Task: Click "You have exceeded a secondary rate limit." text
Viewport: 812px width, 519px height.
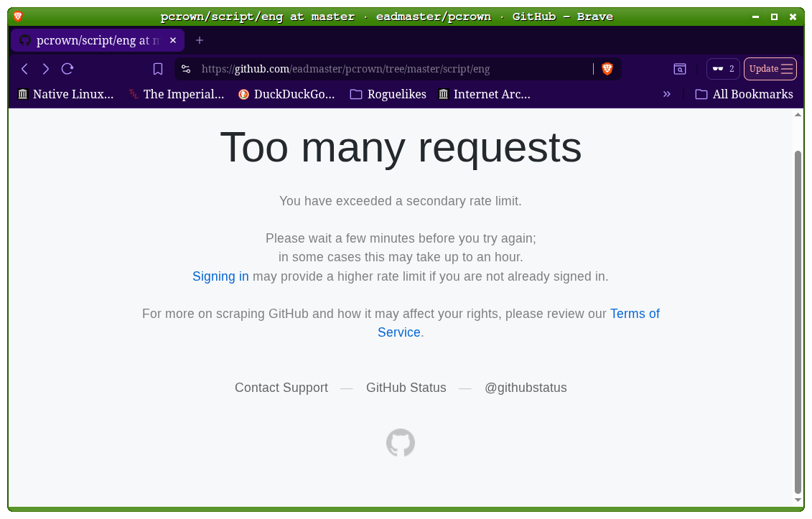Action: tap(401, 201)
